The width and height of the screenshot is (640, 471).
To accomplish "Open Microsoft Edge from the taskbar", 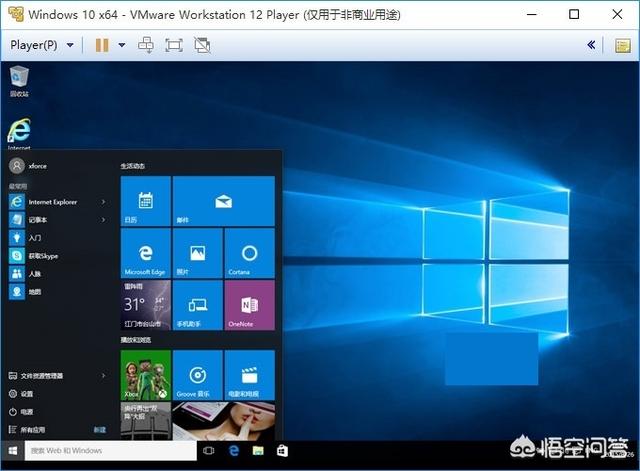I will tap(233, 451).
